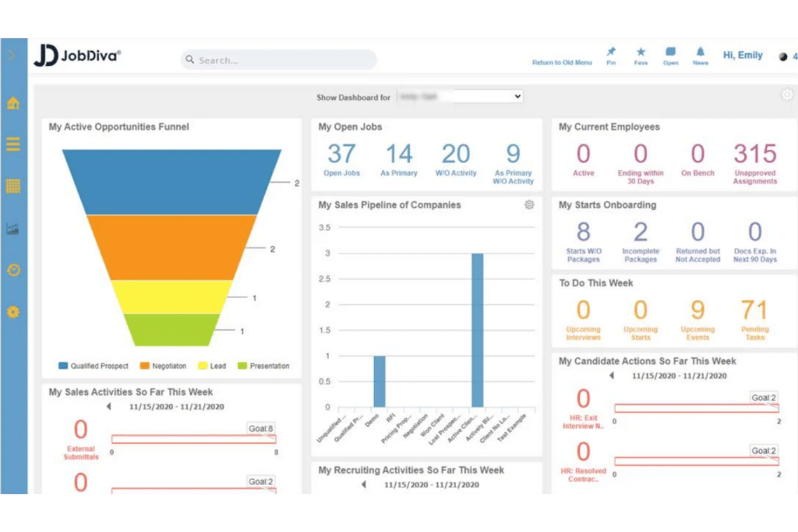Click the pie status icon beside Hi, Emily
This screenshot has height=532, width=798.
tap(783, 57)
